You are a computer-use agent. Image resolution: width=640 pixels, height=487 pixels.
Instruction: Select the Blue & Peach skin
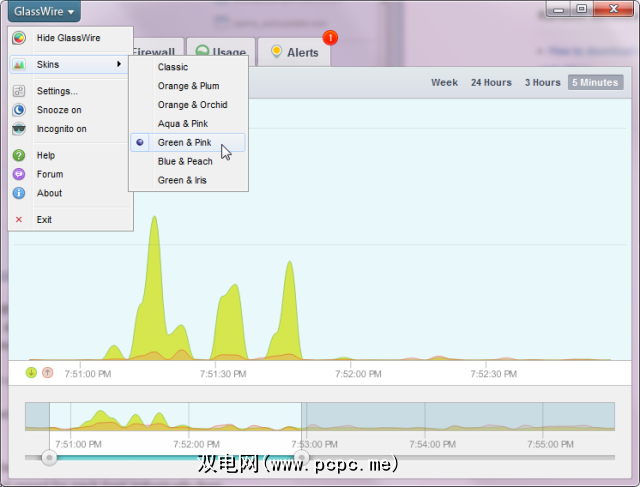coord(188,161)
